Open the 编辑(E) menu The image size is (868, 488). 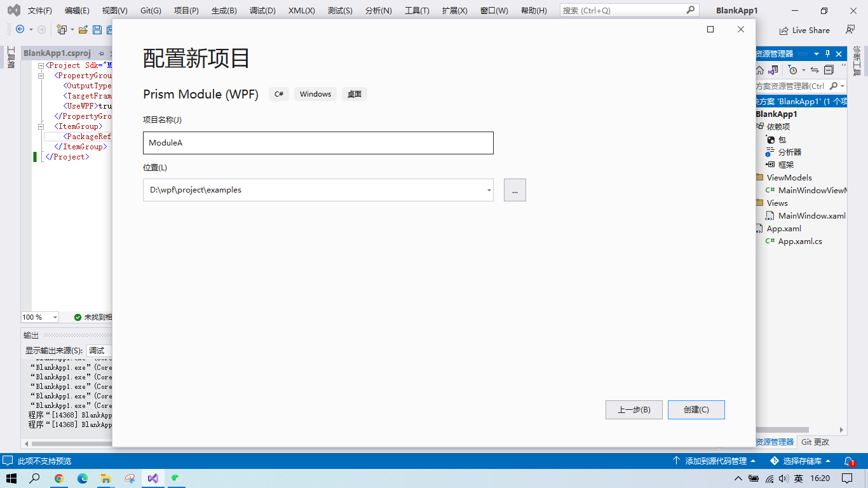(x=77, y=11)
